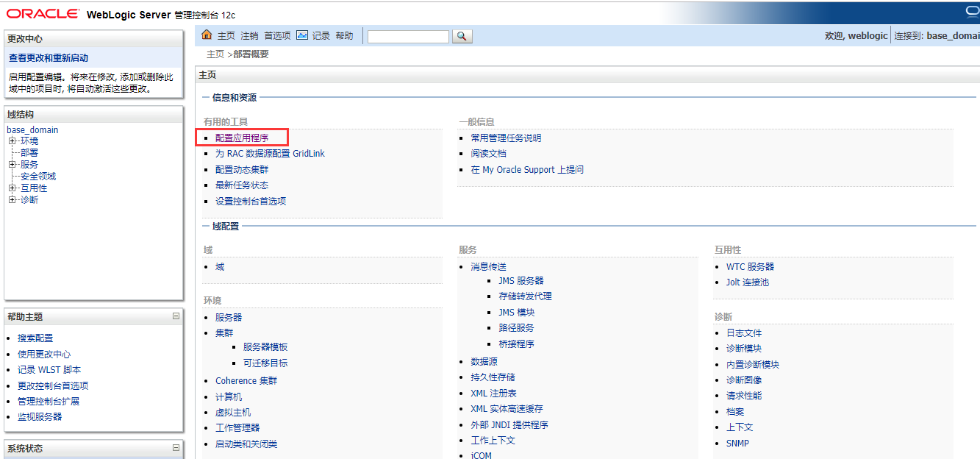The height and width of the screenshot is (459, 980).
Task: Open 监视服务器 in help topics
Action: (40, 417)
